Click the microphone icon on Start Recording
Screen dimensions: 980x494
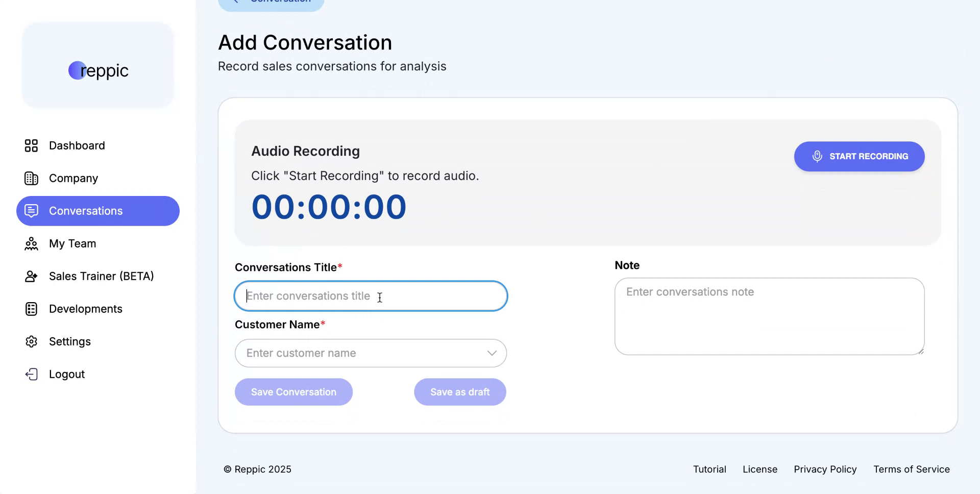coord(817,156)
